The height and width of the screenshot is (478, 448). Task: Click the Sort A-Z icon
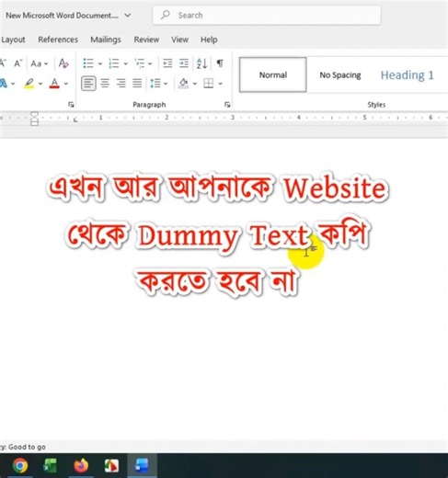pyautogui.click(x=201, y=63)
